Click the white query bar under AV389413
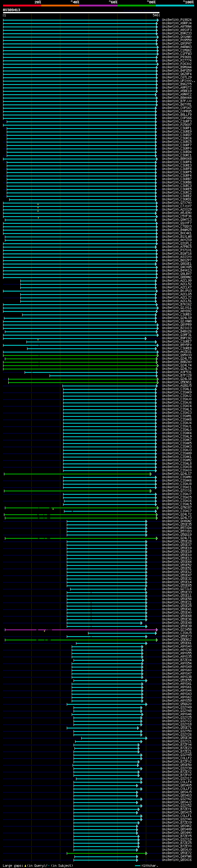This screenshot has width=197, height=868. [81, 12]
